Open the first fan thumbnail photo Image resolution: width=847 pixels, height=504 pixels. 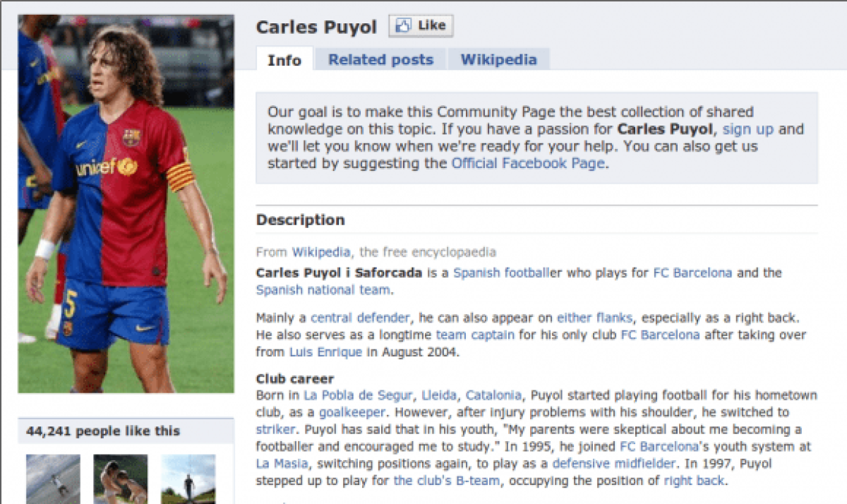pos(53,479)
